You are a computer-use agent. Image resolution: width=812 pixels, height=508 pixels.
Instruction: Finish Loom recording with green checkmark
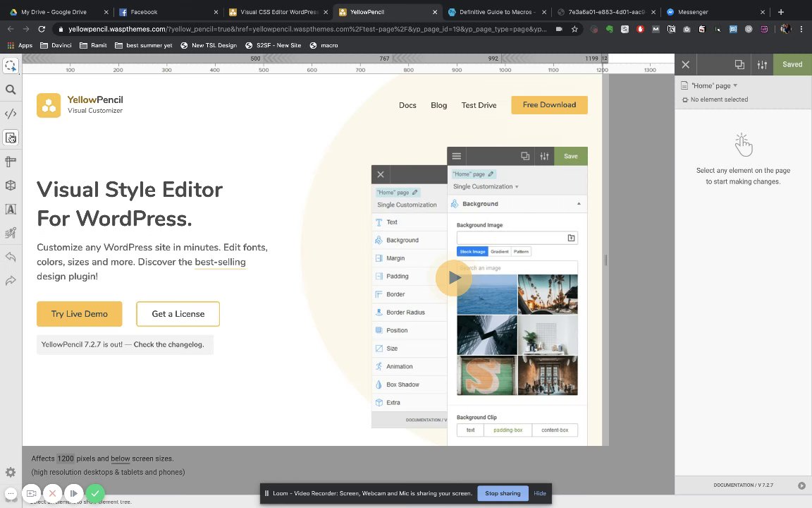click(x=94, y=493)
